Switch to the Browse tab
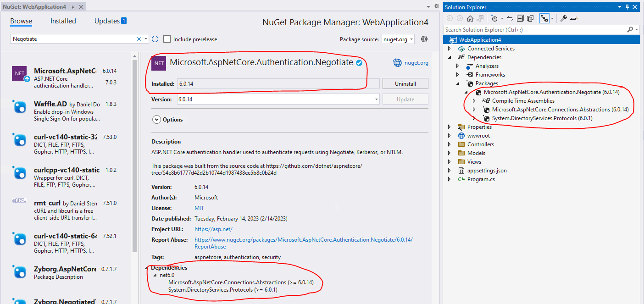Viewport: 644px width, 304px height. pyautogui.click(x=21, y=21)
